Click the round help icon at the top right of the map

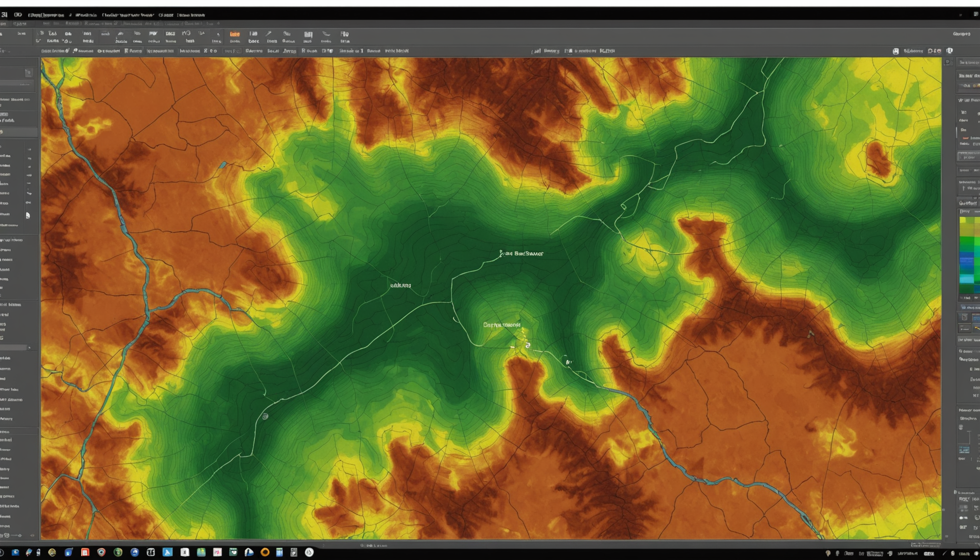click(949, 51)
